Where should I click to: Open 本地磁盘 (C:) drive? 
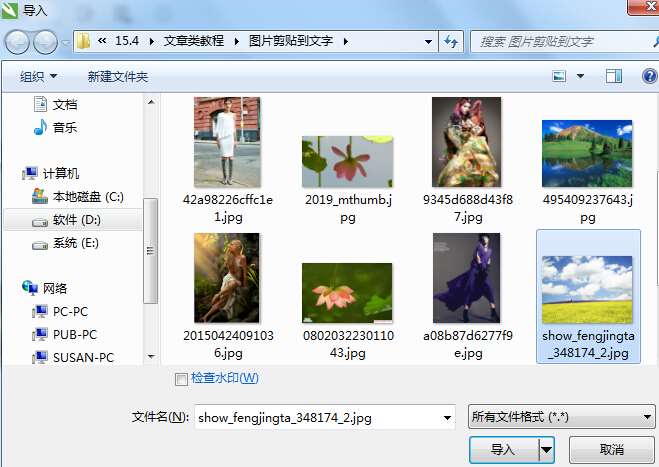pos(78,196)
